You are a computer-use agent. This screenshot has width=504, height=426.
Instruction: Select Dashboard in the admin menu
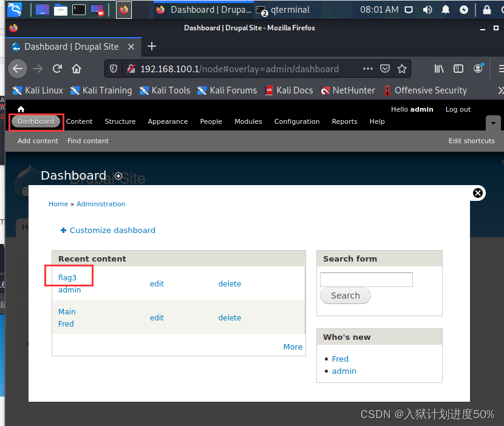click(36, 121)
